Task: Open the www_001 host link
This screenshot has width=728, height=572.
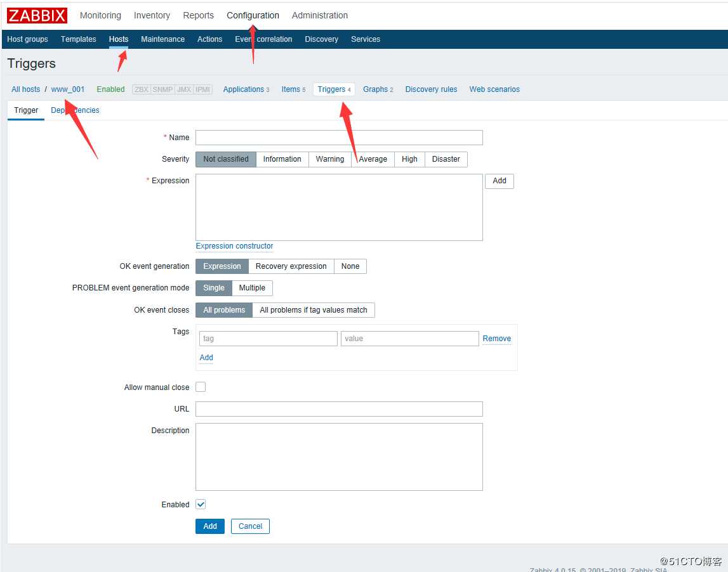Action: point(68,89)
